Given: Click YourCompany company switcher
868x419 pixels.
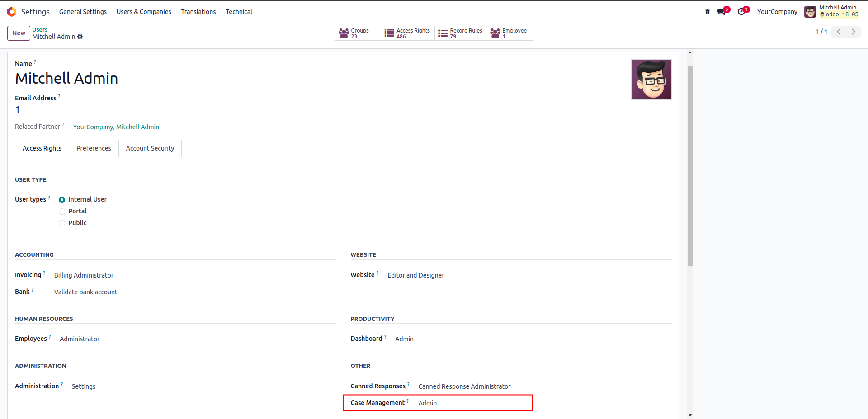Looking at the screenshot, I should [777, 12].
